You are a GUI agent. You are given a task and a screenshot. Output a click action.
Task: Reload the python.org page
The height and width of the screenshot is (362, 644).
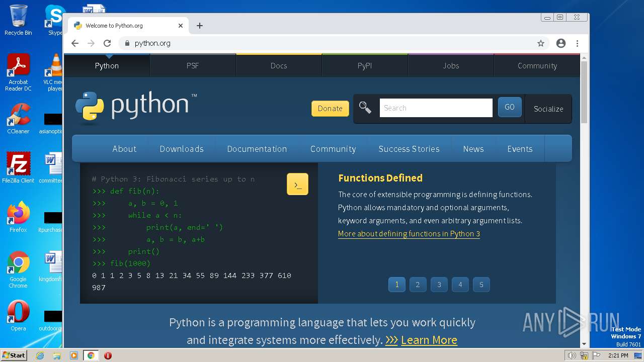tap(107, 43)
